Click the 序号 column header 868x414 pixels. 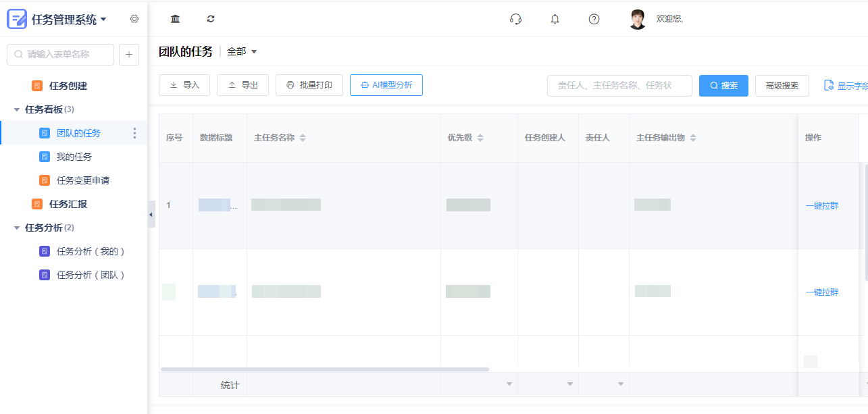(174, 138)
